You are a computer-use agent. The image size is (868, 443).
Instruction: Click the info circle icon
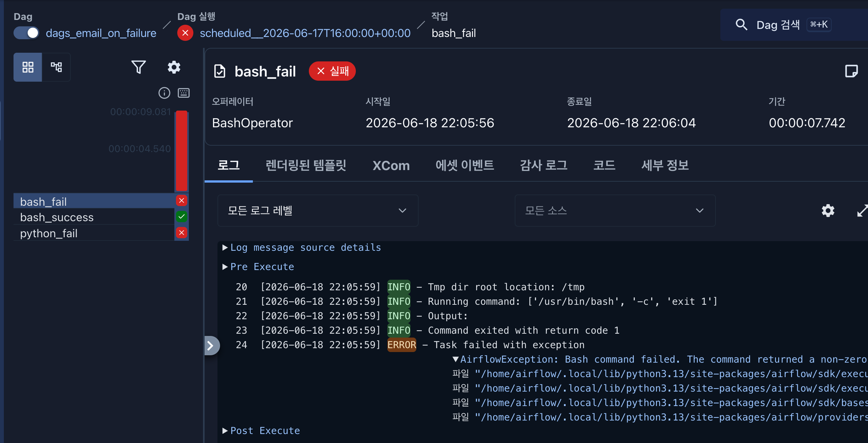164,93
